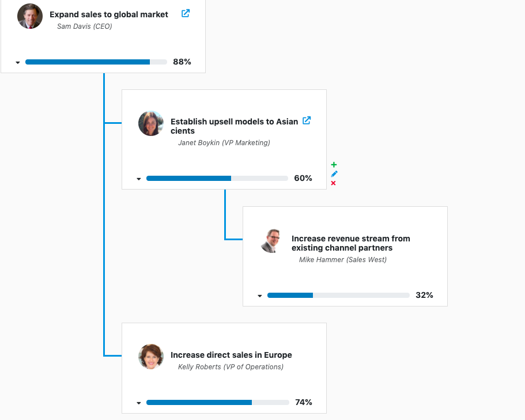
Task: Expand the 'Expand sales to global market' card arrow
Action: tap(18, 62)
